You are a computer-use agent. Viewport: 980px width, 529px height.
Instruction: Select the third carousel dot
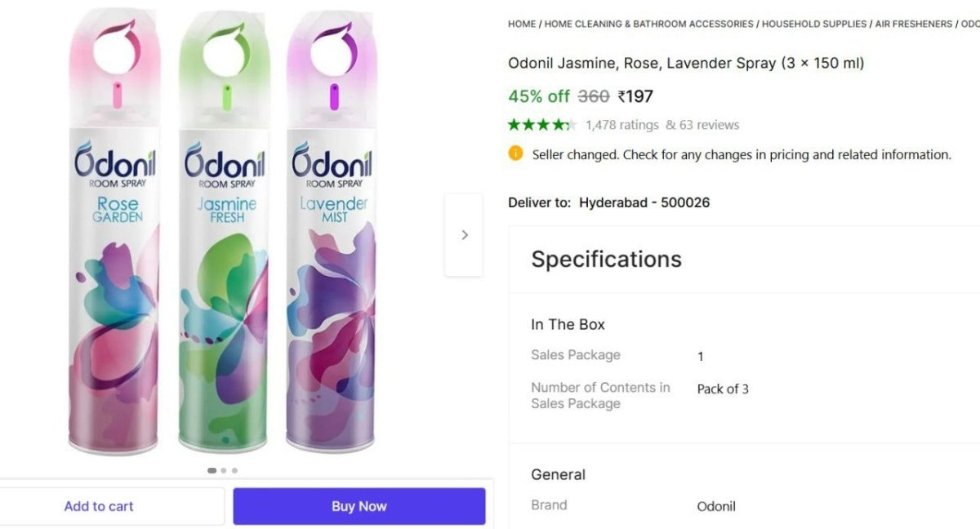[x=234, y=470]
